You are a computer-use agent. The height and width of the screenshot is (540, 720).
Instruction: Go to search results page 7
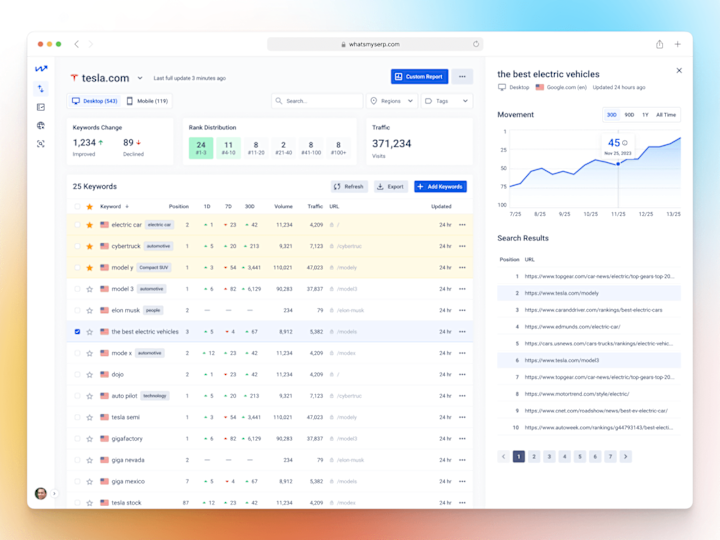pyautogui.click(x=610, y=456)
